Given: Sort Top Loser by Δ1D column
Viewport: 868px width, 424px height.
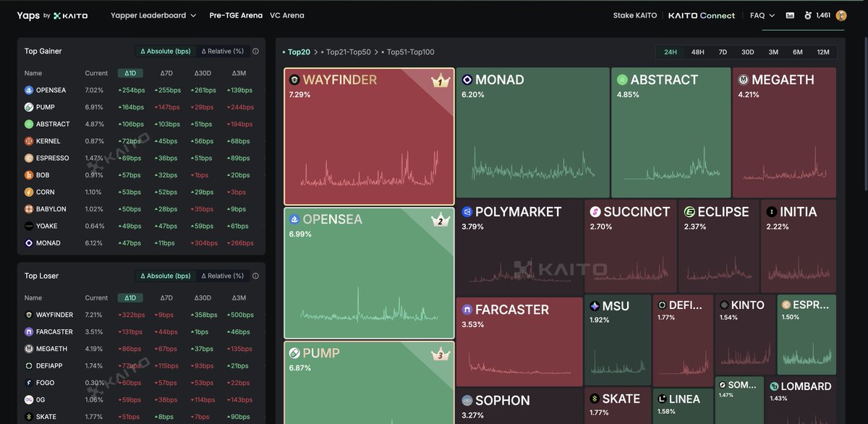Looking at the screenshot, I should point(129,297).
